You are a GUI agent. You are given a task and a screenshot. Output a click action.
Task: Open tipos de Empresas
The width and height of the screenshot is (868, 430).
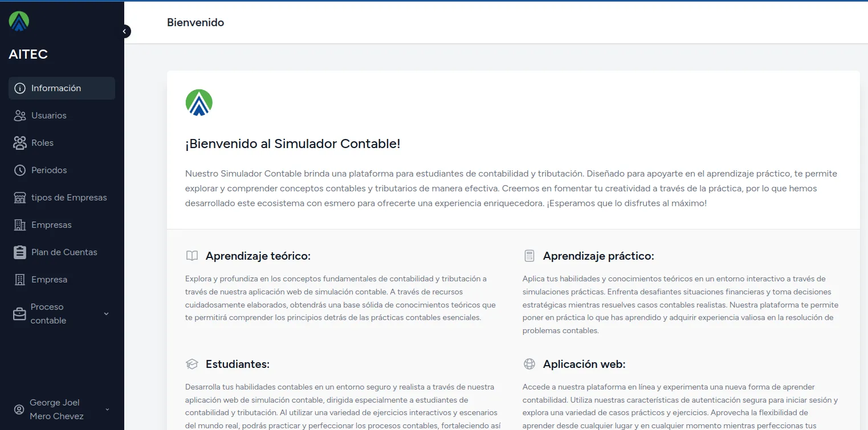pyautogui.click(x=62, y=198)
